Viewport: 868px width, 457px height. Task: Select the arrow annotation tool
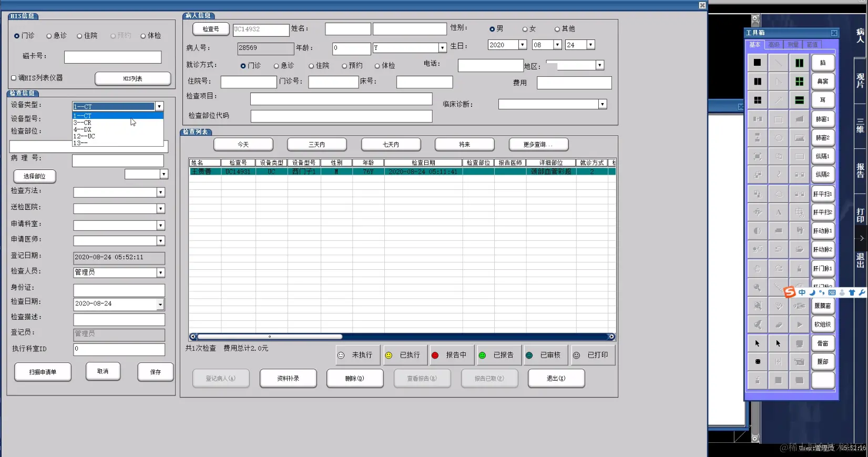tap(778, 100)
